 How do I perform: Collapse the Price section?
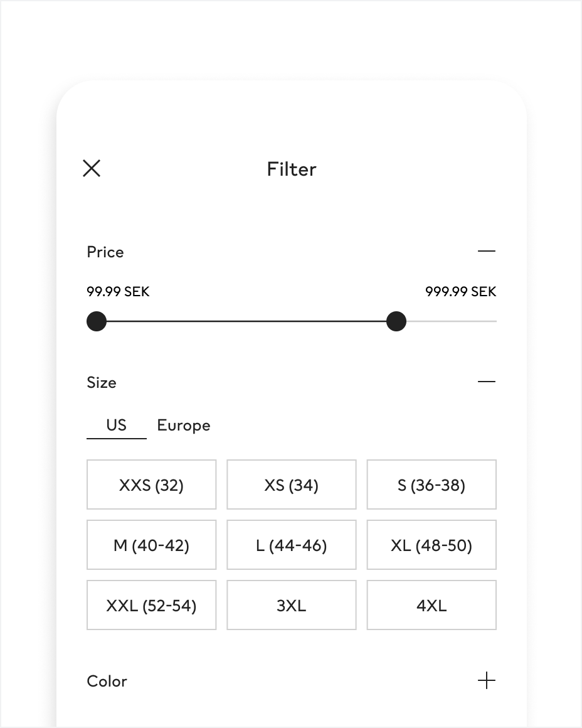486,251
